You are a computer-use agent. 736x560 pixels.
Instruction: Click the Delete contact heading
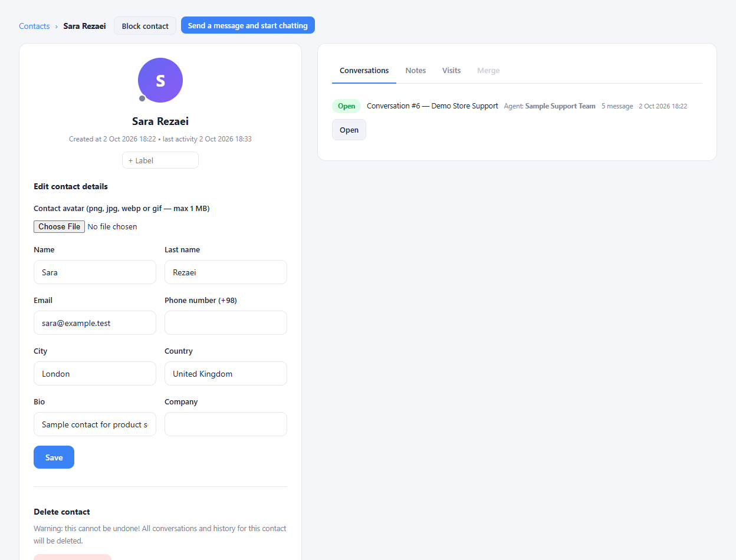62,512
